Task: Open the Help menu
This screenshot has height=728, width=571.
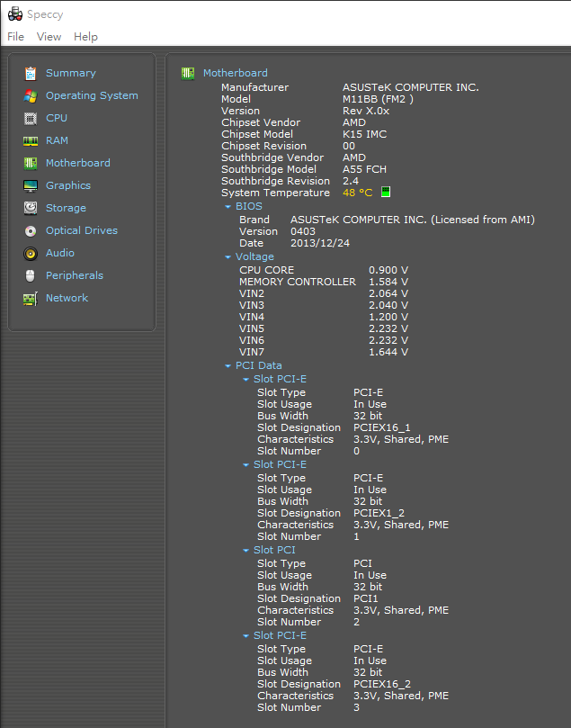Action: pyautogui.click(x=85, y=37)
